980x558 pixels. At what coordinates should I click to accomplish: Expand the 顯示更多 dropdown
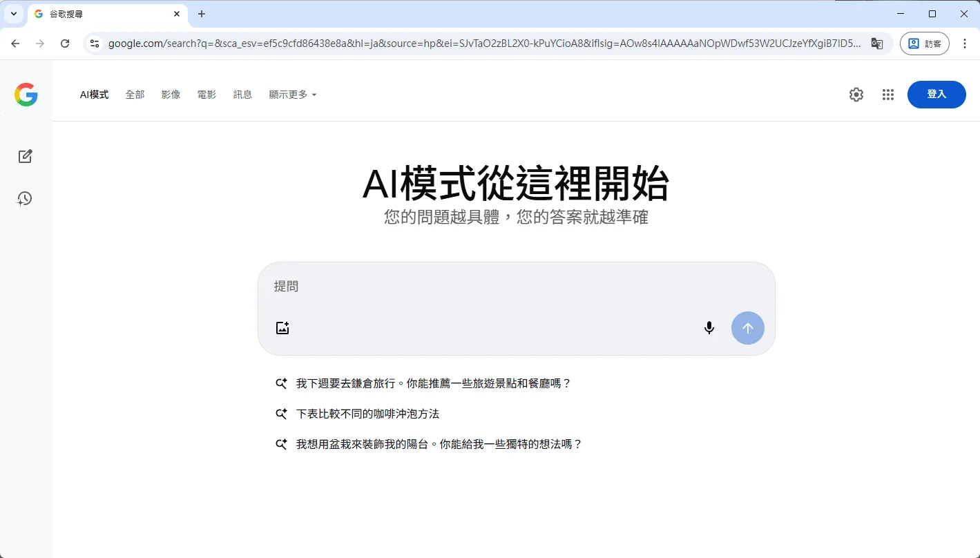pos(292,95)
